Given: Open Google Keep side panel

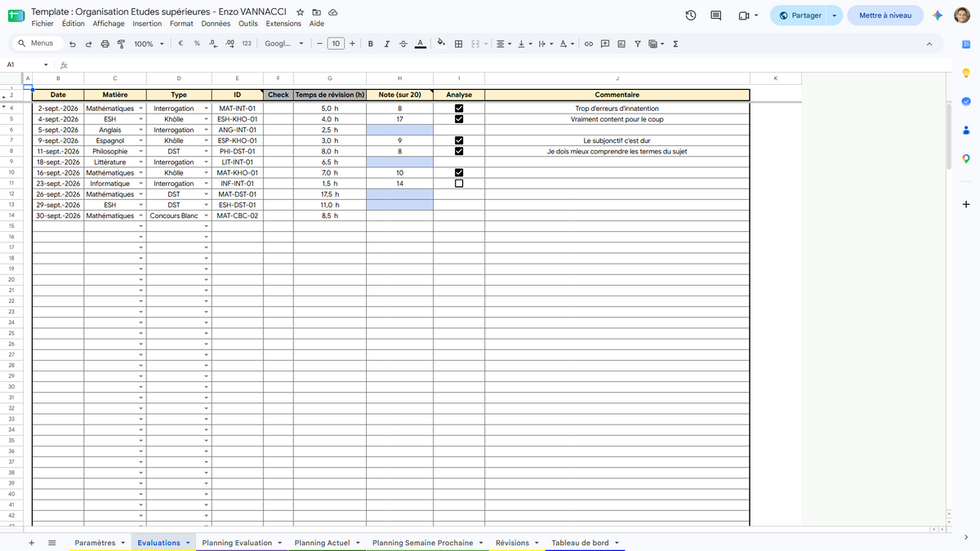Looking at the screenshot, I should point(966,73).
